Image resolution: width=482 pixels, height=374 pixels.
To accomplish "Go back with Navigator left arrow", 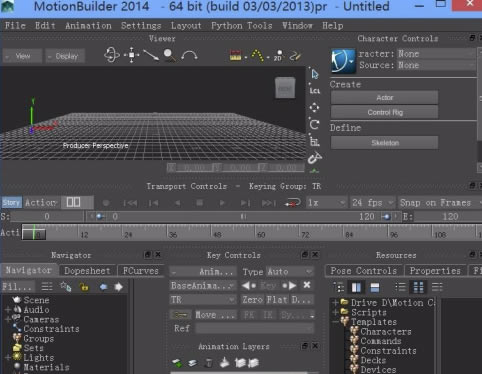I will coord(103,287).
